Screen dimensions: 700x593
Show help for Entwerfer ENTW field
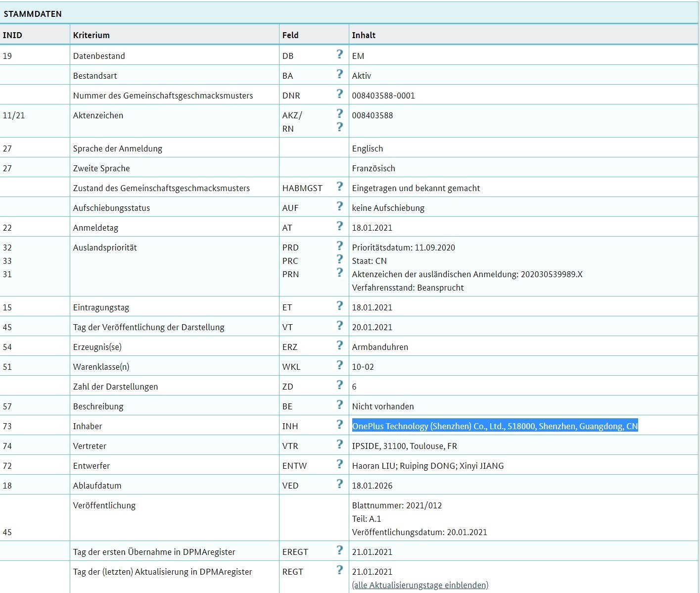tap(339, 464)
